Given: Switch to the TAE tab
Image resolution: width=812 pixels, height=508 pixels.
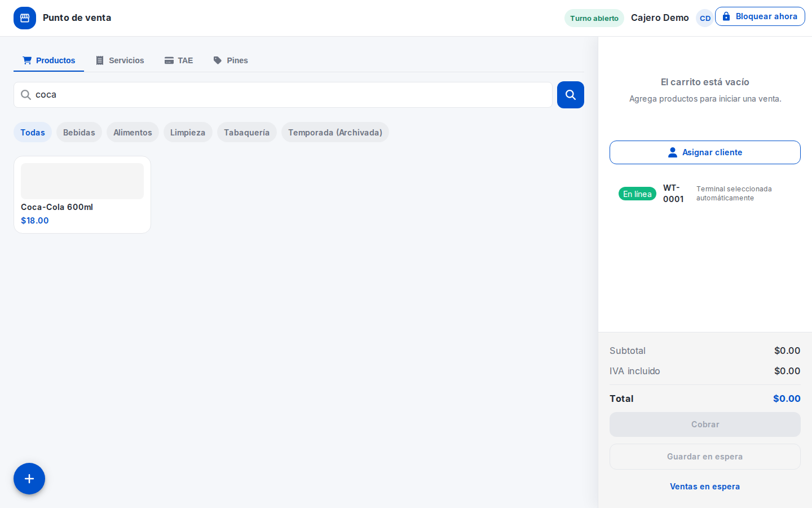Looking at the screenshot, I should click(179, 60).
